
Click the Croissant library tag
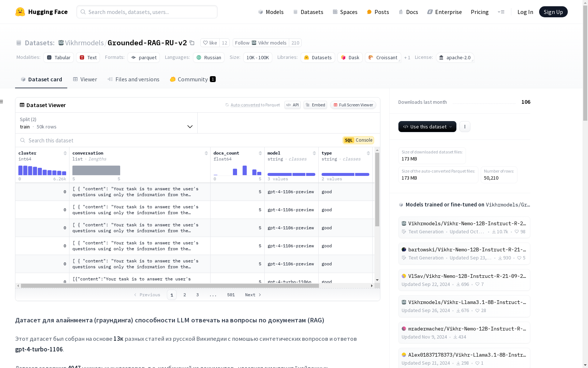pyautogui.click(x=383, y=57)
